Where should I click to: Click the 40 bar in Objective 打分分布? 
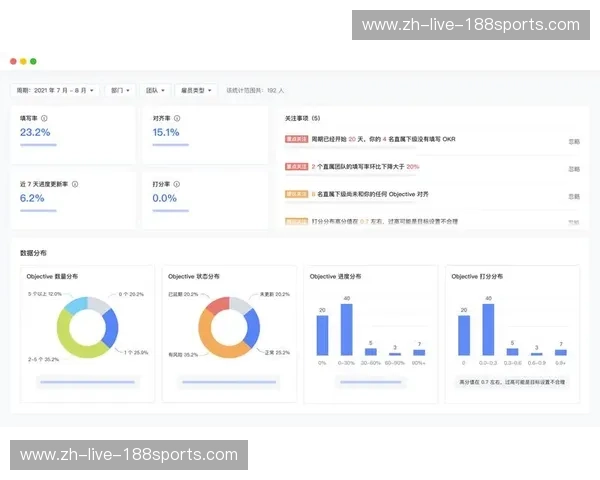[488, 328]
